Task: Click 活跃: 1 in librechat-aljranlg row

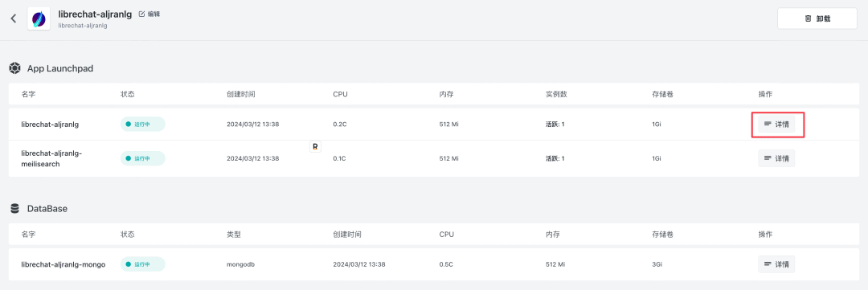Action: coord(555,125)
